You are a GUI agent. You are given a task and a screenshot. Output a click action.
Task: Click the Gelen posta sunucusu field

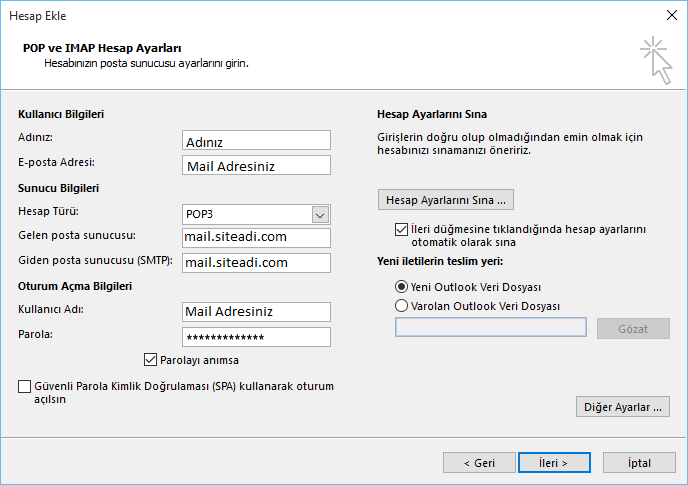click(256, 238)
